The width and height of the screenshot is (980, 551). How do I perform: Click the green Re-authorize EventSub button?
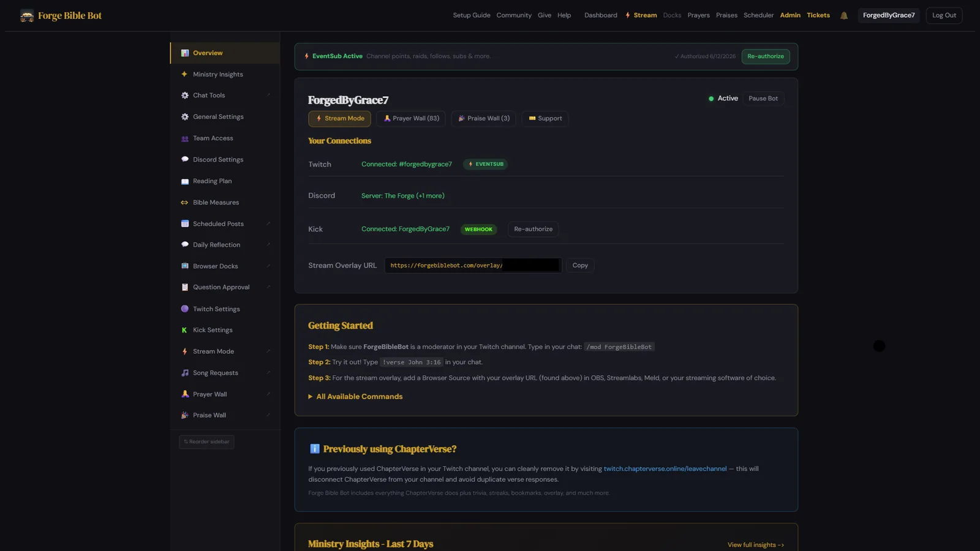[766, 56]
